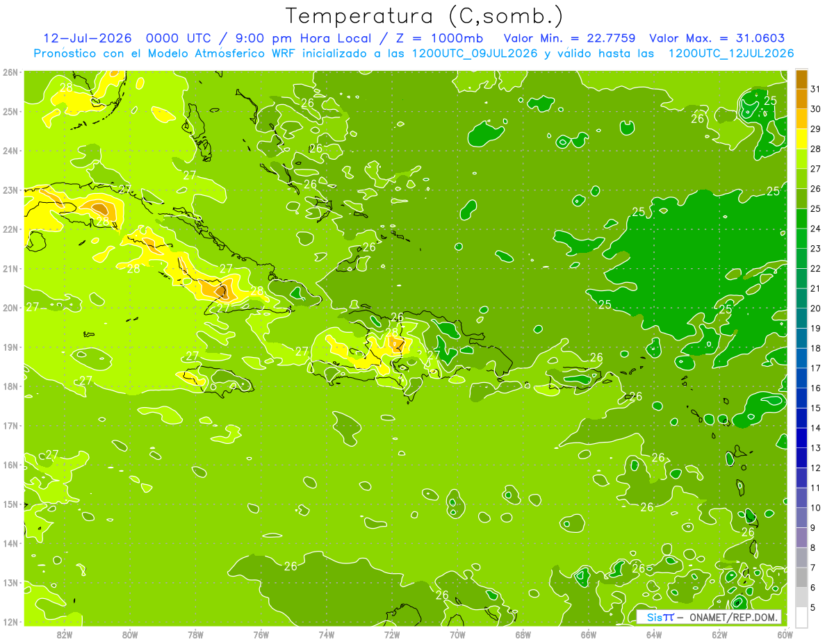
Task: Click the "72W" longitude axis label
Action: pyautogui.click(x=392, y=634)
